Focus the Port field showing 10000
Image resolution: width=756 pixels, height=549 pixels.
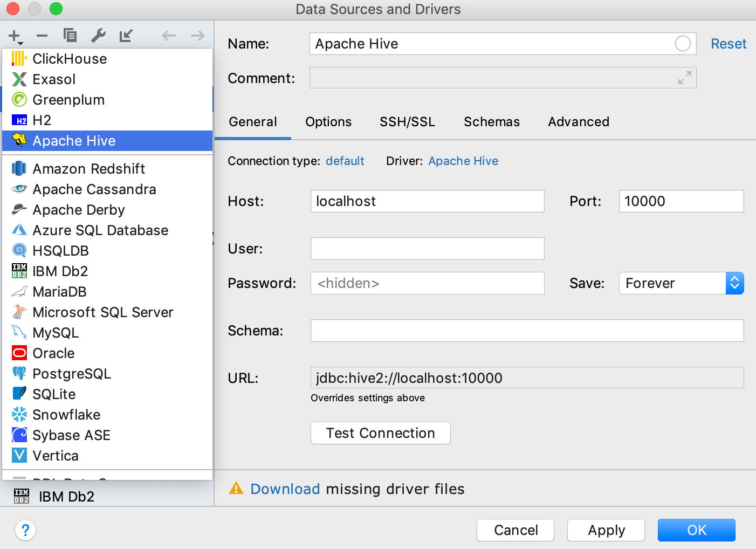[x=682, y=201]
